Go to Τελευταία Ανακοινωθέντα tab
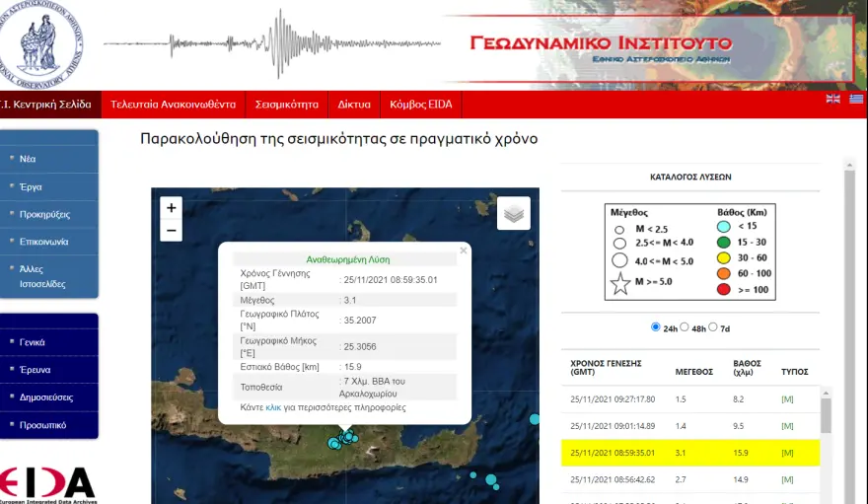The width and height of the screenshot is (868, 504). pyautogui.click(x=173, y=105)
